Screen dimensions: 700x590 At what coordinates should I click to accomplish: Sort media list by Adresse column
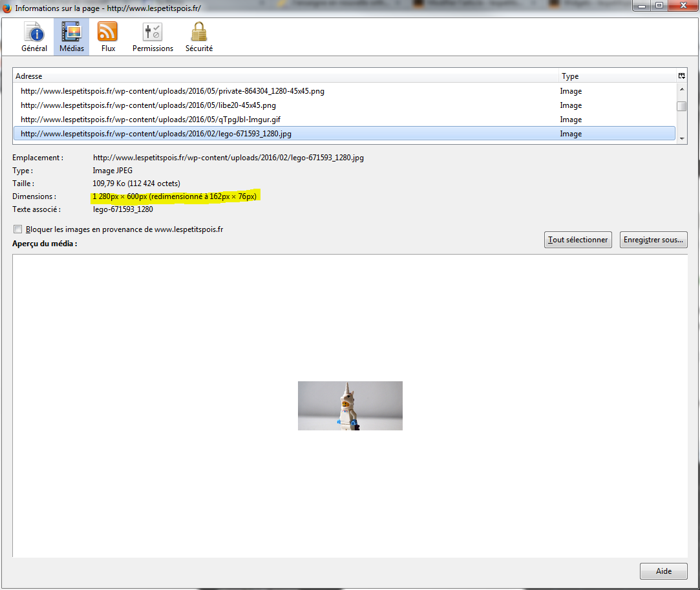pyautogui.click(x=286, y=76)
